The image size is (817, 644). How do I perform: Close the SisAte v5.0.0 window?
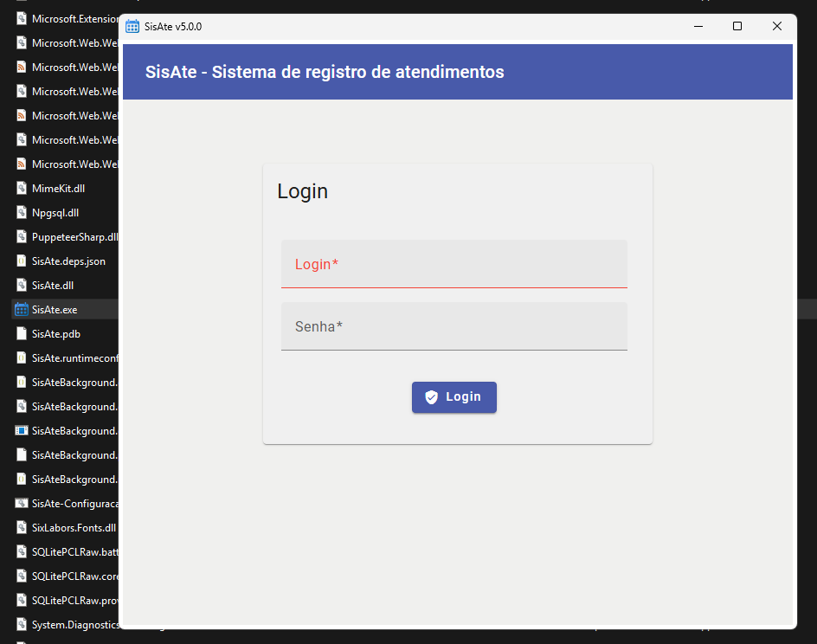(776, 27)
